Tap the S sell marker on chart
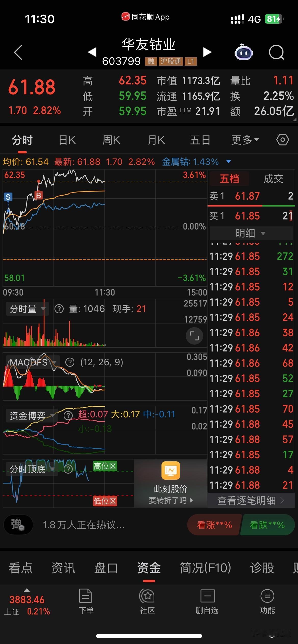Viewport: 298px width, 644px height. pyautogui.click(x=8, y=197)
